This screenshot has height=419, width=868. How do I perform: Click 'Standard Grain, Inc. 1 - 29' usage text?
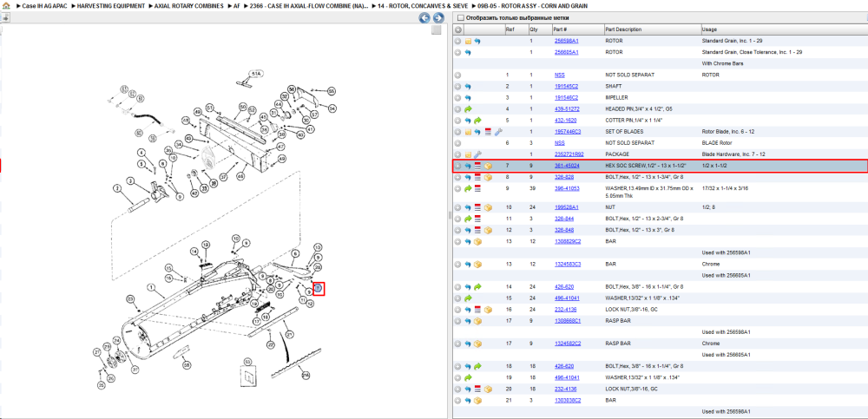(730, 42)
